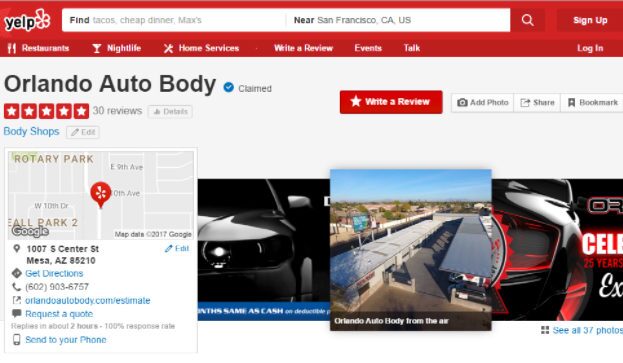Open the red and black car anniversary photo

pyautogui.click(x=557, y=250)
